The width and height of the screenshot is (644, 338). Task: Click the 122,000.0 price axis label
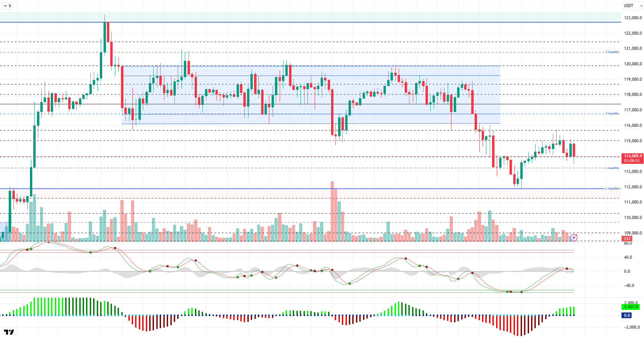633,33
